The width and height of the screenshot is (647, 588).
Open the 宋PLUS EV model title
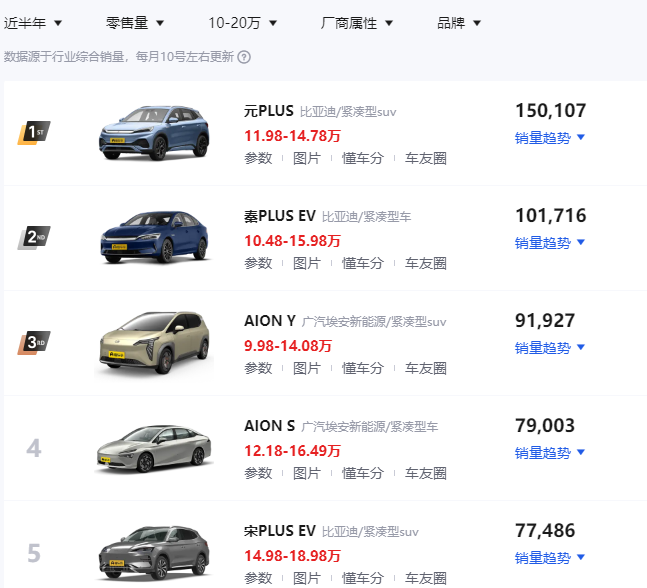pos(280,531)
